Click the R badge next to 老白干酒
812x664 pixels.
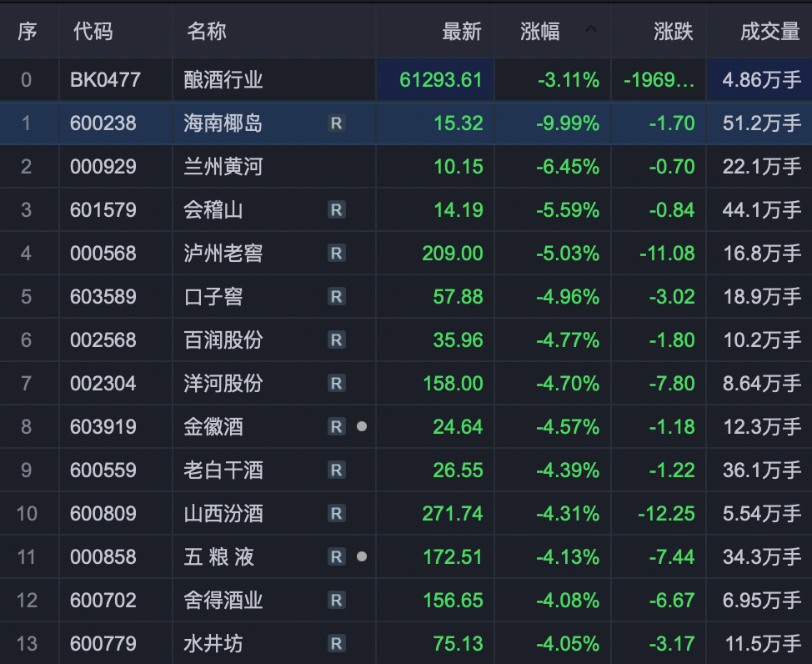click(336, 470)
